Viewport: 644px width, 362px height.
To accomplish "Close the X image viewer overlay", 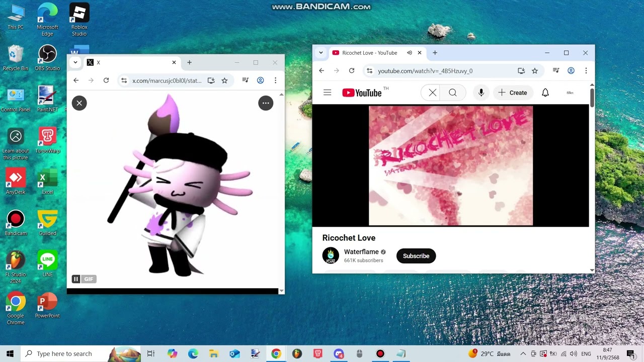I will pos(79,103).
